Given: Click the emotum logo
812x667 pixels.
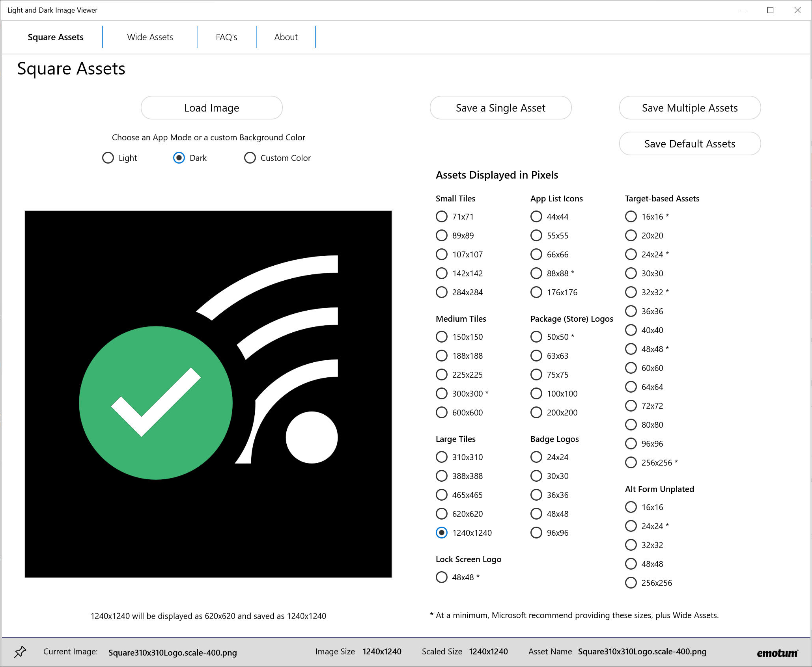Looking at the screenshot, I should coord(777,653).
